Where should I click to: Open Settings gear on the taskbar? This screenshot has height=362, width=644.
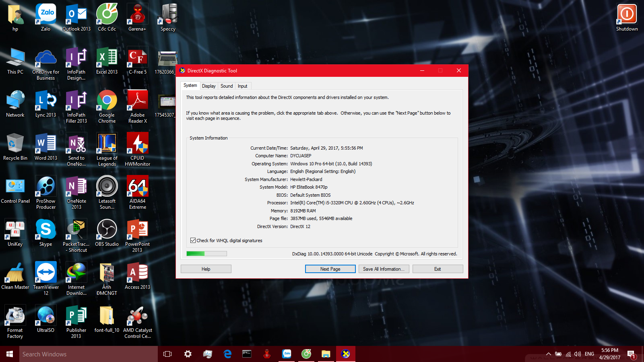tap(188, 354)
